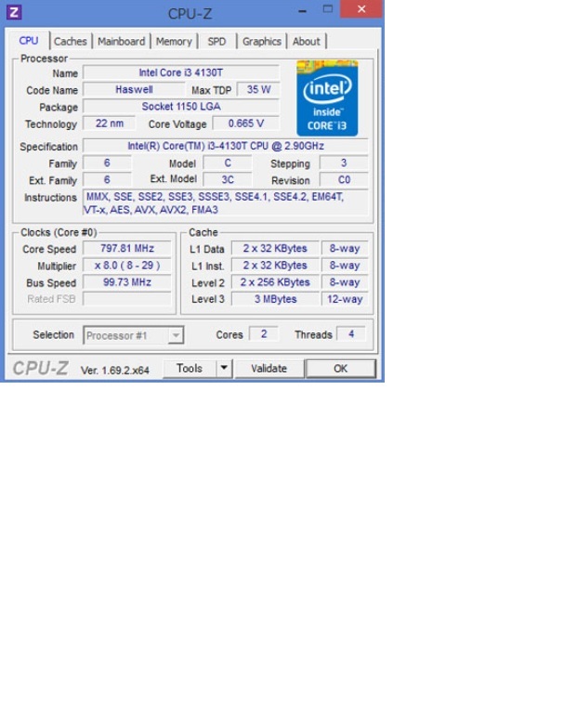Minimize the CPU-Z window
The height and width of the screenshot is (728, 577).
303,11
